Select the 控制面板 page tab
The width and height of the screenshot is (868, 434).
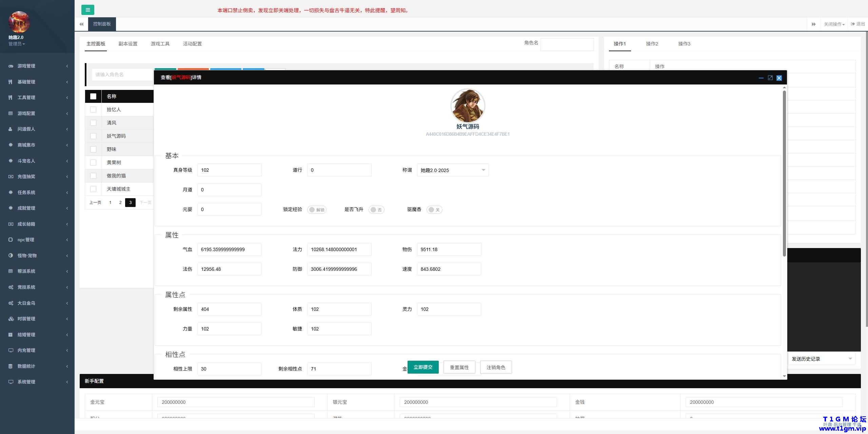point(102,24)
